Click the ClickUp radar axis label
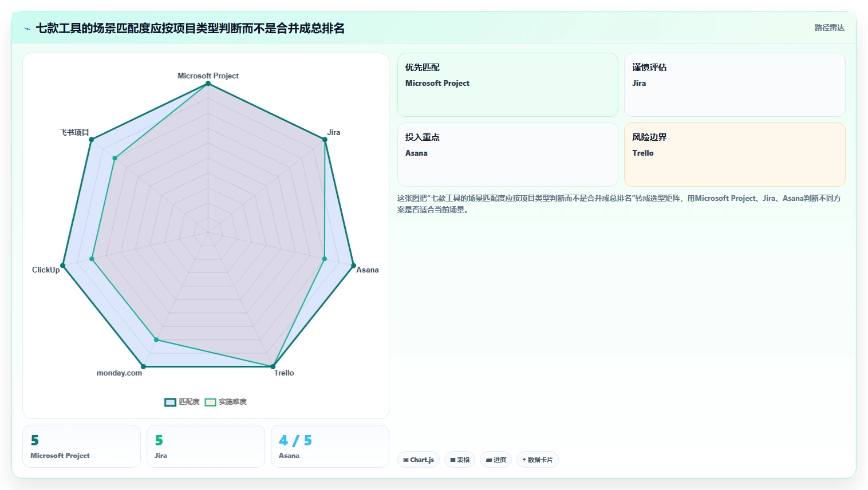The width and height of the screenshot is (868, 490). (46, 270)
